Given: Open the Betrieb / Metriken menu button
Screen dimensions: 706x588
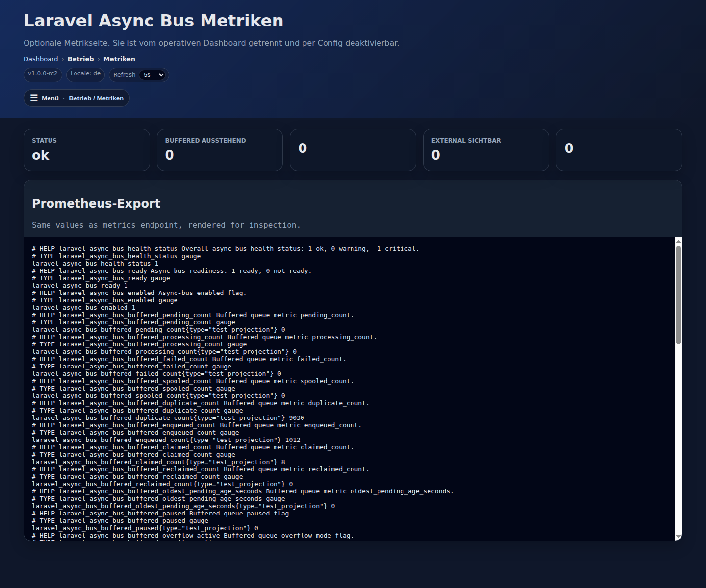Looking at the screenshot, I should [x=76, y=98].
